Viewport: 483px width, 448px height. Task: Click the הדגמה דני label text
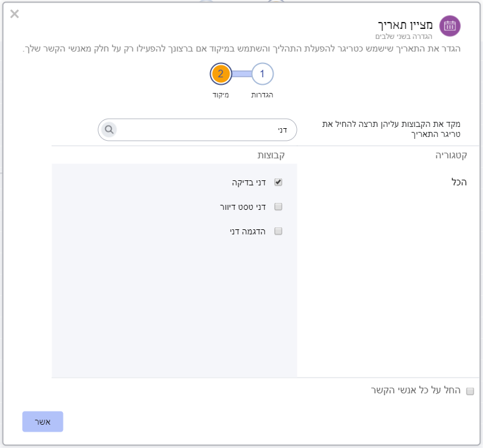[247, 231]
